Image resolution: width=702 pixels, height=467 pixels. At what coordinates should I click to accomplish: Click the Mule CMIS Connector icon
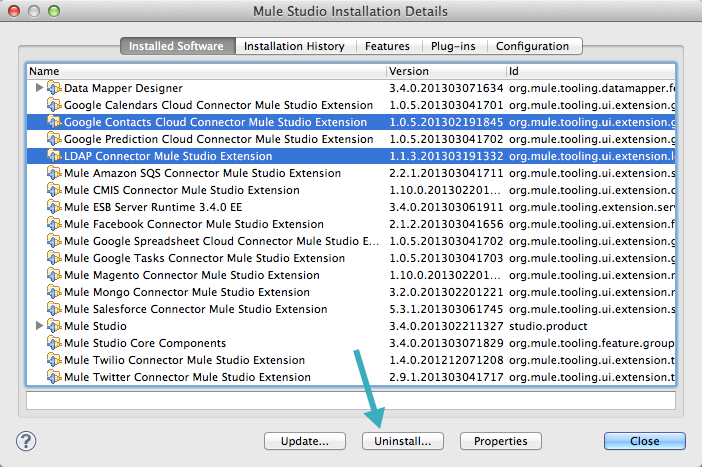(54, 190)
